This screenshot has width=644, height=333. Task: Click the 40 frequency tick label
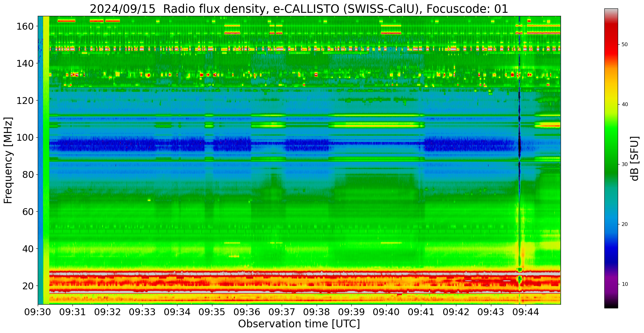pyautogui.click(x=28, y=249)
